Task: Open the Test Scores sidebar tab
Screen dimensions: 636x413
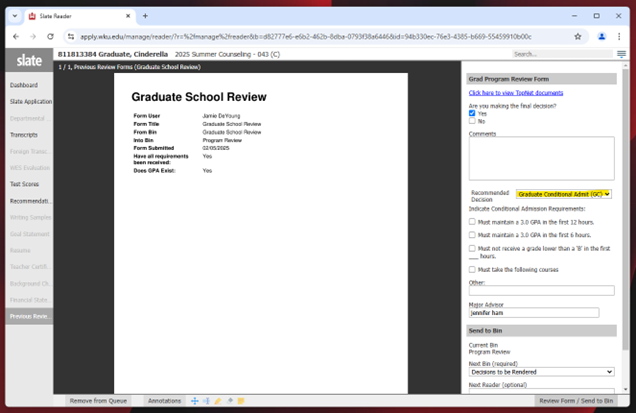Action: point(24,184)
